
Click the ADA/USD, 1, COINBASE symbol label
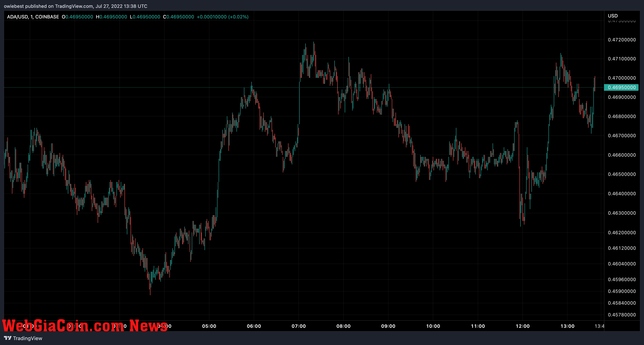click(x=33, y=17)
